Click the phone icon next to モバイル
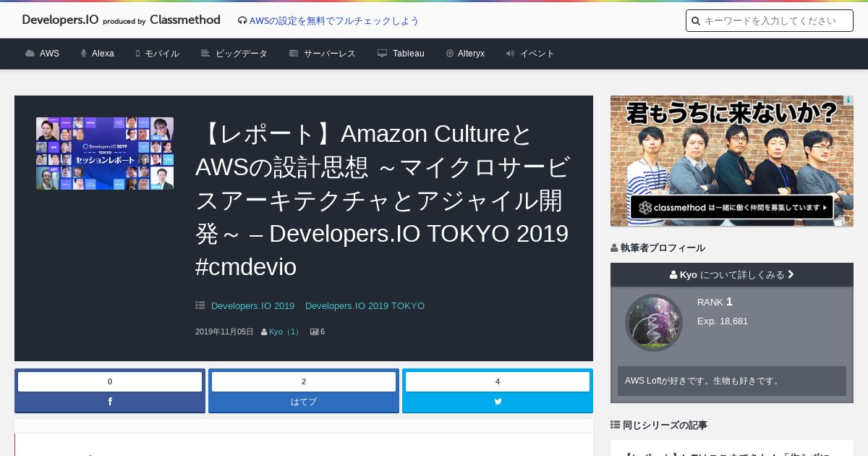Screen dimensions: 868x456 tap(137, 54)
